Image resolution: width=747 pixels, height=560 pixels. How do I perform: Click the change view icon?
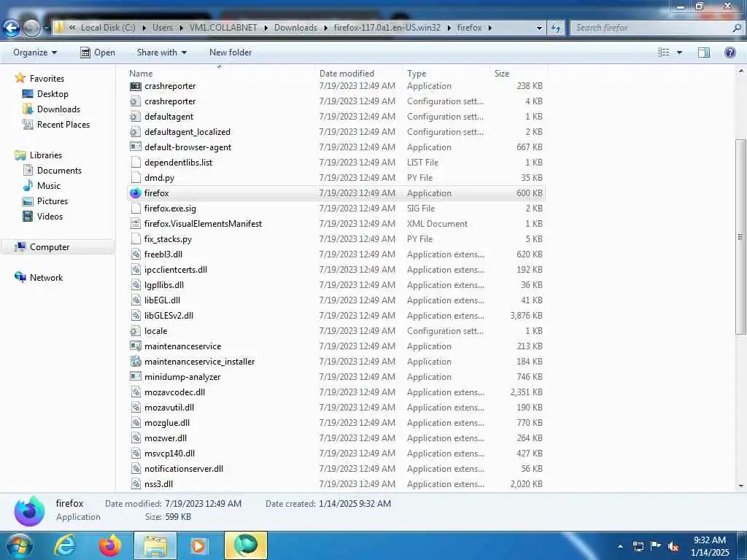coord(664,52)
